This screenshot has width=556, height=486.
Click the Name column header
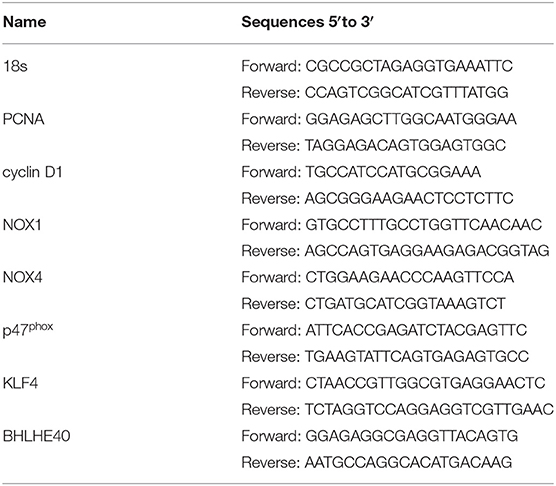24,22
